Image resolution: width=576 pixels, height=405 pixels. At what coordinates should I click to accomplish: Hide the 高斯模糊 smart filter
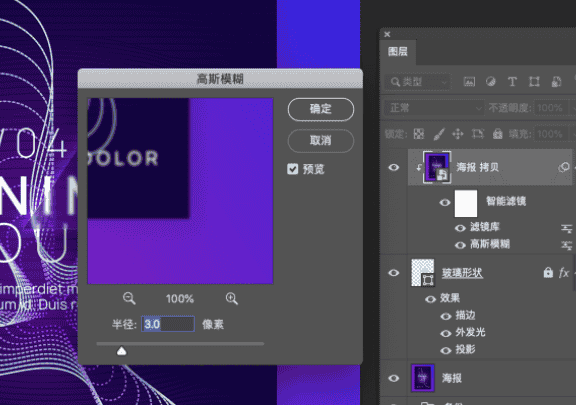point(460,245)
